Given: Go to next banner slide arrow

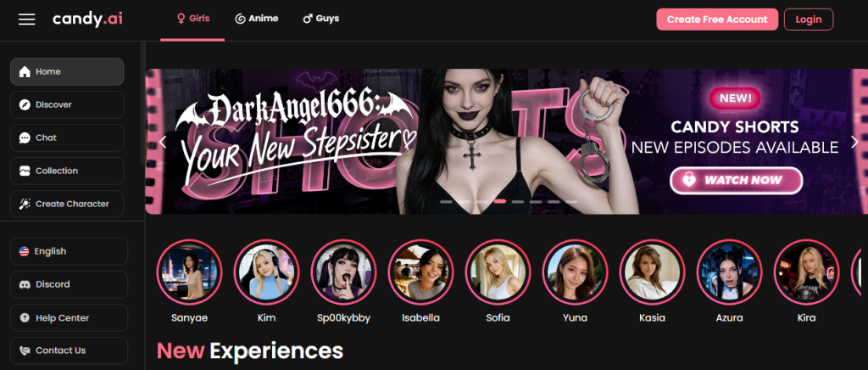Looking at the screenshot, I should pyautogui.click(x=854, y=142).
